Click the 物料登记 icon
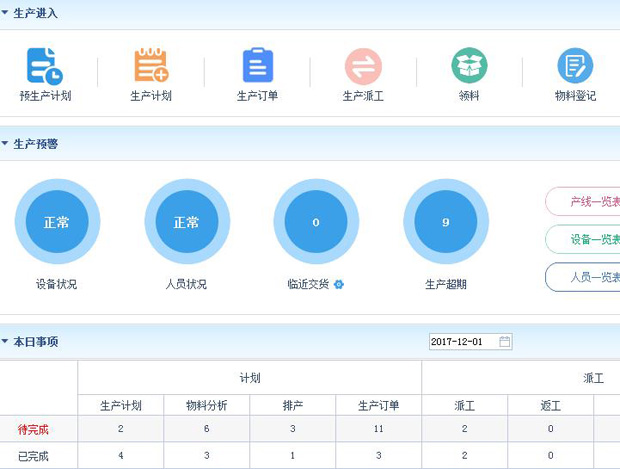Viewport: 620px width, 469px height. pyautogui.click(x=575, y=66)
